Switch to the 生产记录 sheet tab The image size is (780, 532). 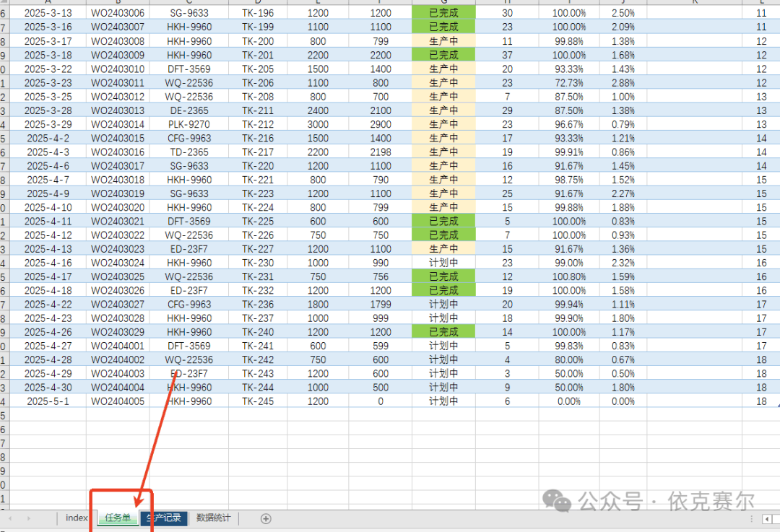tap(164, 518)
